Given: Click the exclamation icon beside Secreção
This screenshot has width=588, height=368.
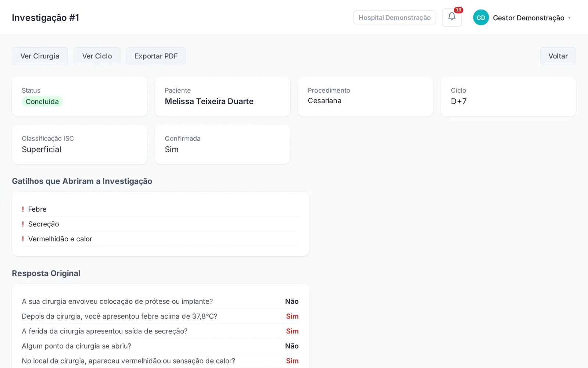Looking at the screenshot, I should coord(23,224).
